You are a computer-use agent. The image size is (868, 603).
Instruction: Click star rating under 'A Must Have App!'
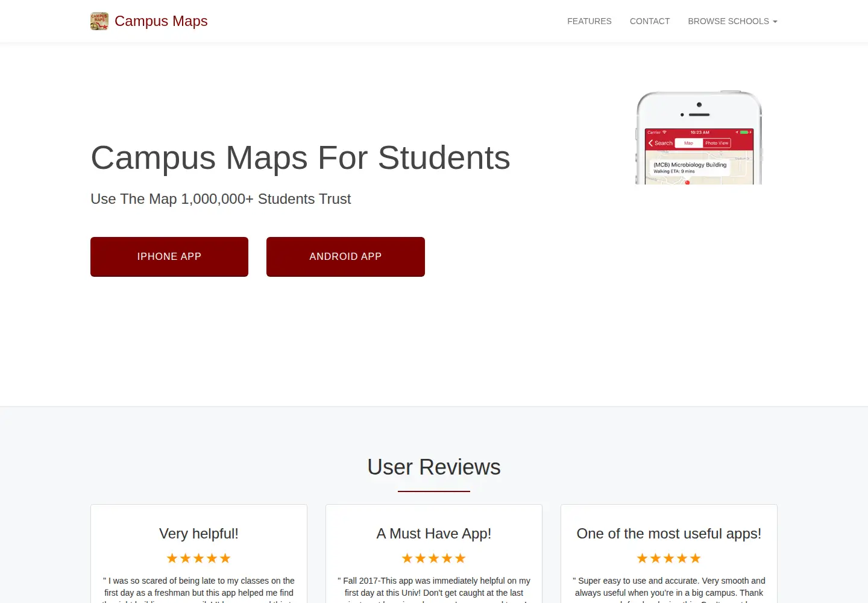[x=434, y=558]
